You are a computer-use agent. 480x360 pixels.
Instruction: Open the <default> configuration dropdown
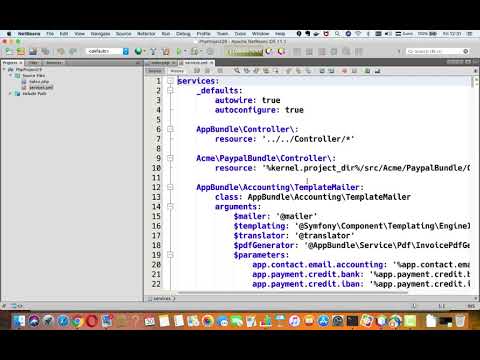click(108, 51)
